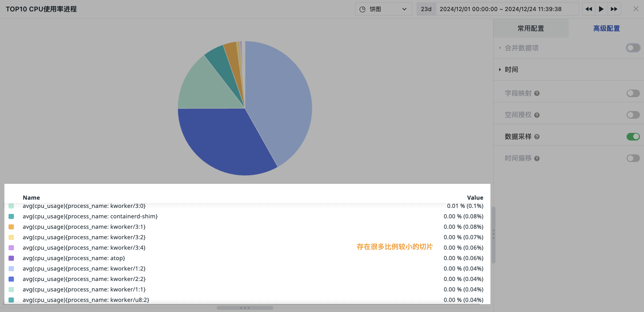
Task: Switch to the 高级配置 tab
Action: pyautogui.click(x=606, y=28)
